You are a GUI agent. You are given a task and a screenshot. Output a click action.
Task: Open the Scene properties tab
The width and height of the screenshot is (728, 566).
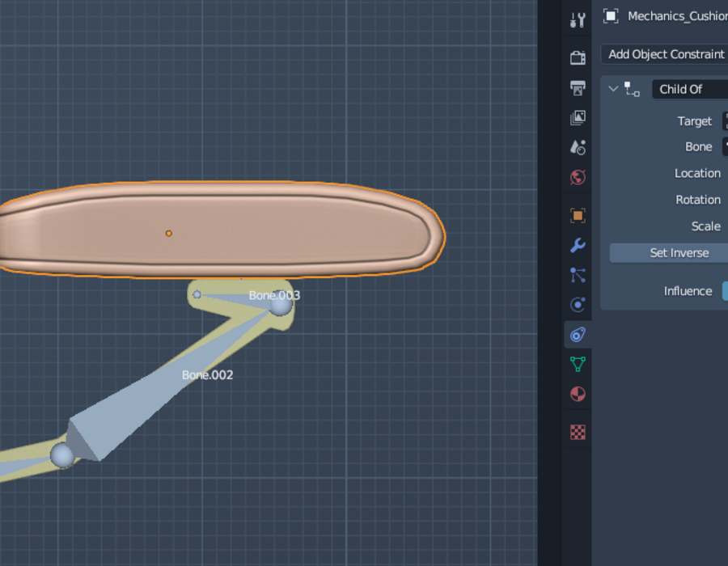click(578, 147)
